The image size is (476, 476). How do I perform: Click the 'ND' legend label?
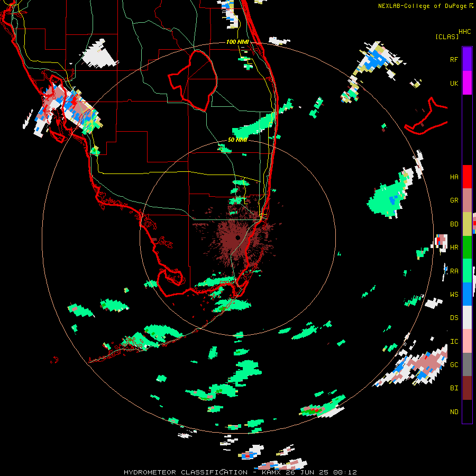point(454,412)
